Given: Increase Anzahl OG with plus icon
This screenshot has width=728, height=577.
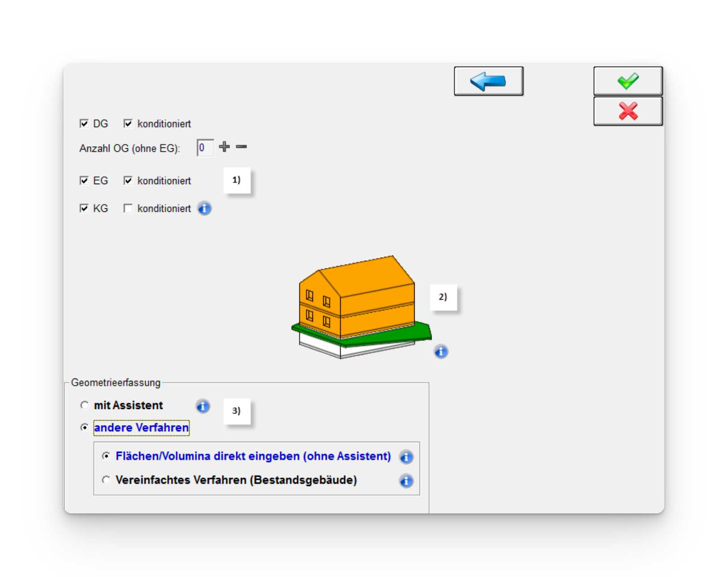Looking at the screenshot, I should 224,147.
